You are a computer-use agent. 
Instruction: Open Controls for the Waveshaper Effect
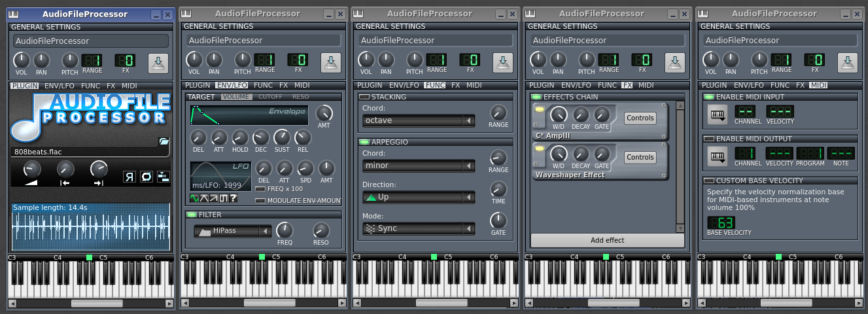pos(640,158)
